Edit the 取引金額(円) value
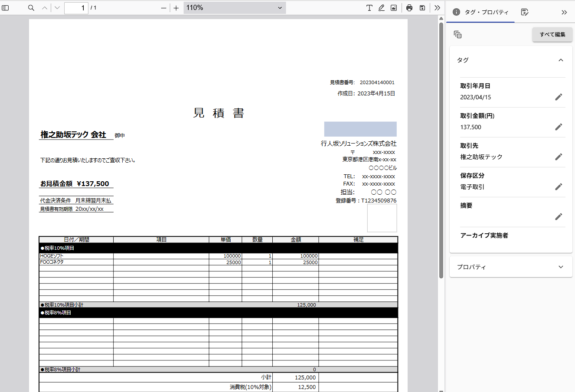Image resolution: width=575 pixels, height=392 pixels. pos(559,127)
